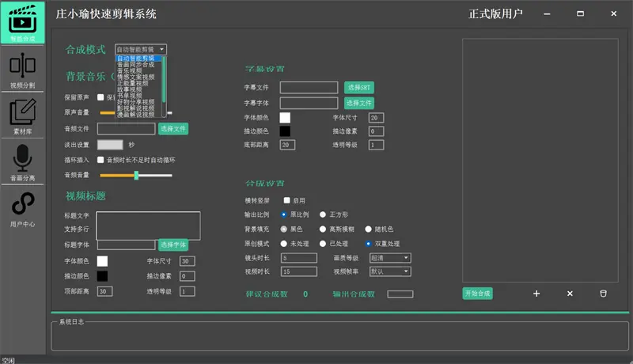This screenshot has height=364, width=633.
Task: Open the 用户中心 user center
Action: click(23, 209)
